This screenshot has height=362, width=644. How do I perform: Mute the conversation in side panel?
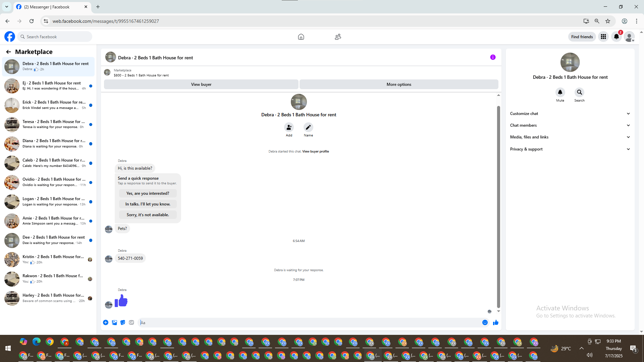pos(560,92)
